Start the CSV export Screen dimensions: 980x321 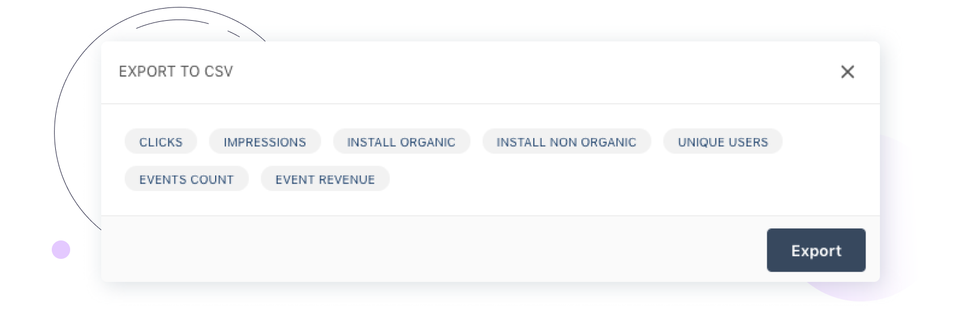pos(816,250)
